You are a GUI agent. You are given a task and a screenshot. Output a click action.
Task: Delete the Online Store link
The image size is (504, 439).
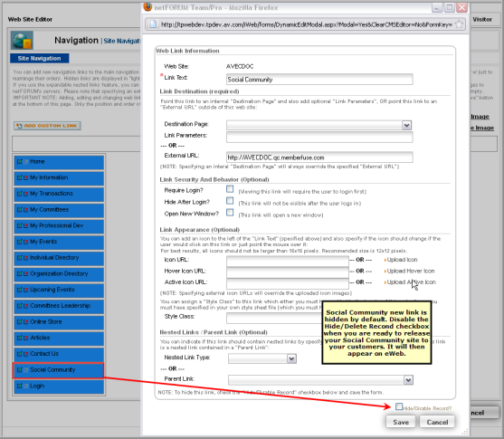click(25, 322)
